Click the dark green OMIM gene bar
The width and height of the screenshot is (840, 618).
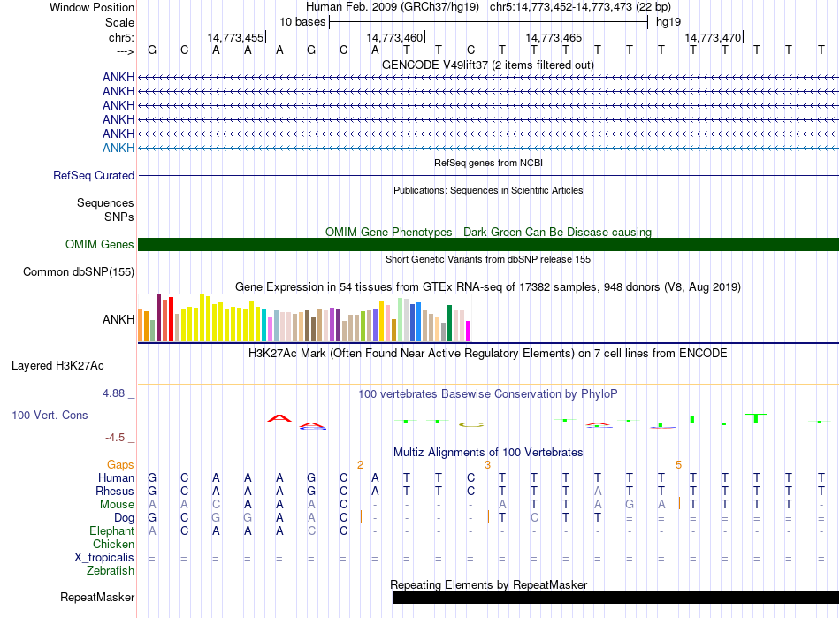click(488, 245)
